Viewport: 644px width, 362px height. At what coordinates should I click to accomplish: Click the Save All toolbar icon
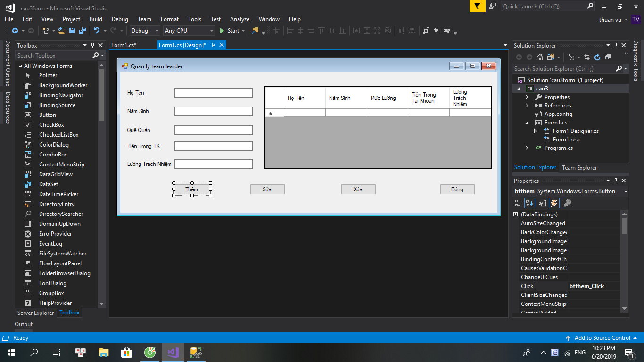pos(83,31)
